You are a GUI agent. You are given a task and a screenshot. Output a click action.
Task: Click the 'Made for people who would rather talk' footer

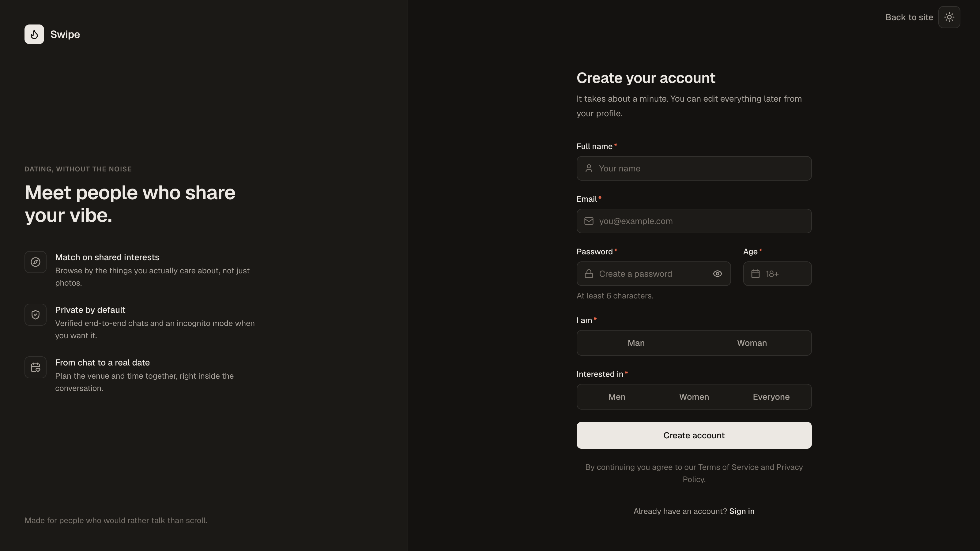click(116, 521)
